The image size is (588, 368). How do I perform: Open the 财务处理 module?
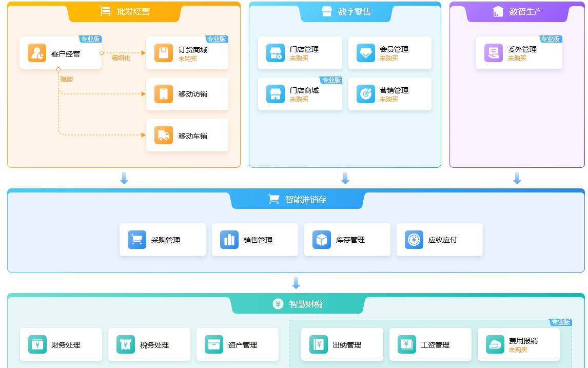coord(61,344)
